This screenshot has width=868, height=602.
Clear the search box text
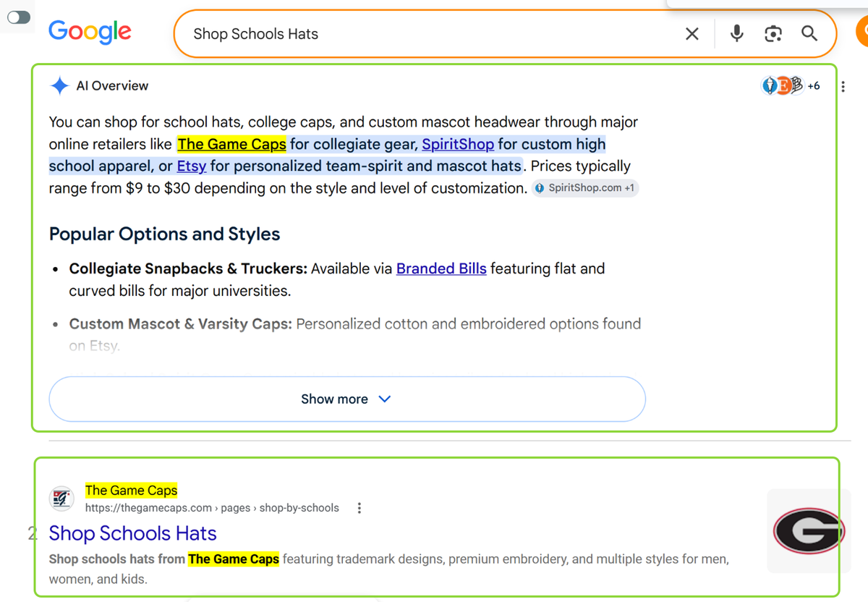pyautogui.click(x=692, y=33)
